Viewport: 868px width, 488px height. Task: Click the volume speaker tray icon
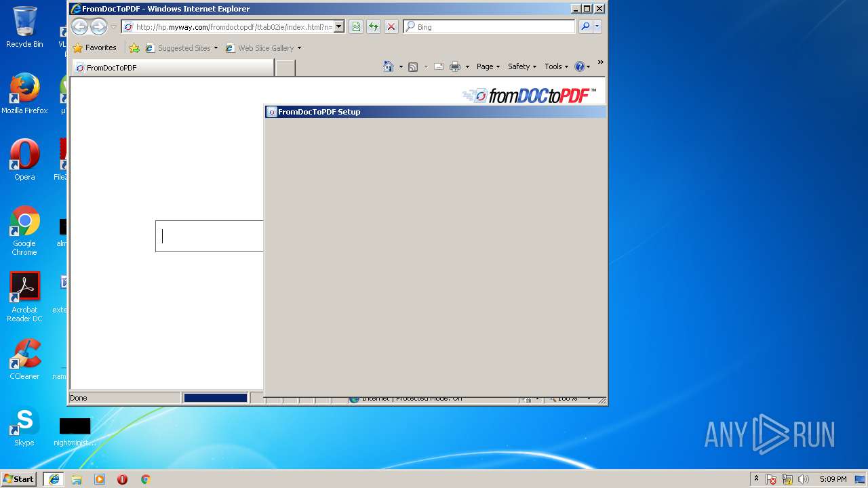point(804,479)
